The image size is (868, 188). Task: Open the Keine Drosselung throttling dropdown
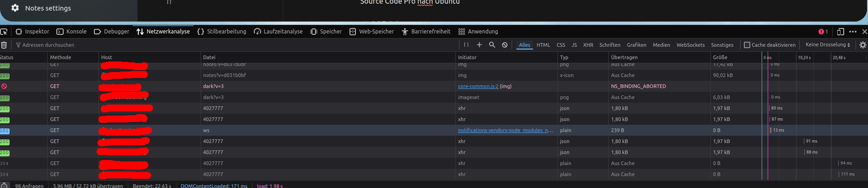click(828, 45)
